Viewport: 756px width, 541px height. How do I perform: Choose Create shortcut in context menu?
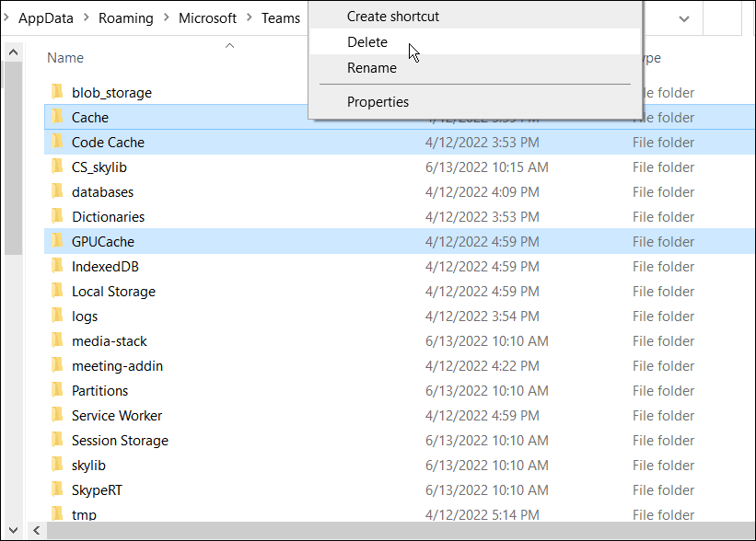pos(475,17)
